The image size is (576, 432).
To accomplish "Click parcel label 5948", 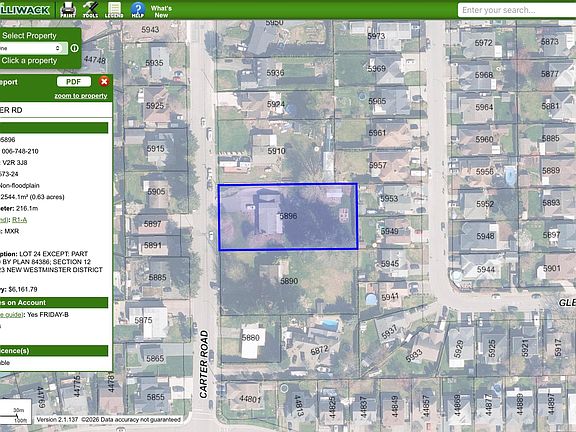I will (485, 236).
